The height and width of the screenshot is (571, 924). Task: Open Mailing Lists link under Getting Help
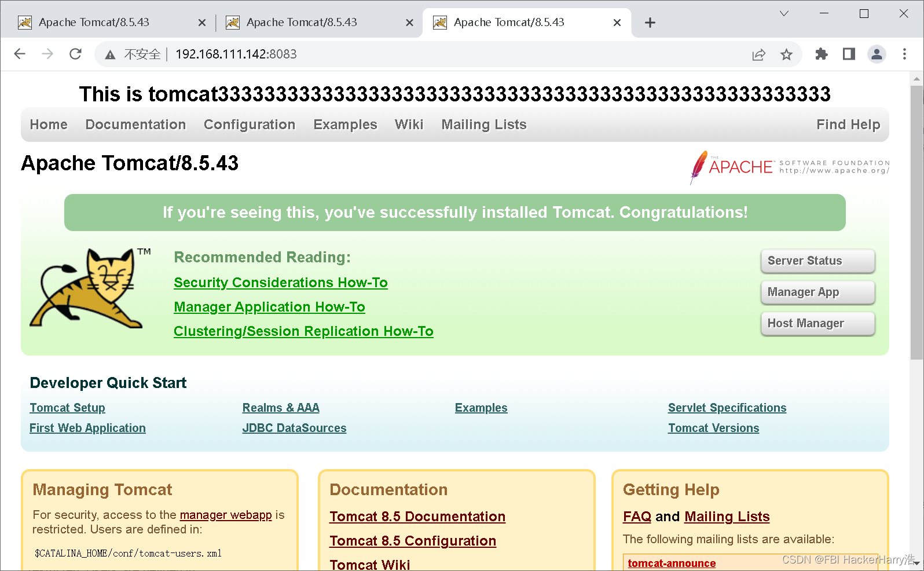coord(727,517)
